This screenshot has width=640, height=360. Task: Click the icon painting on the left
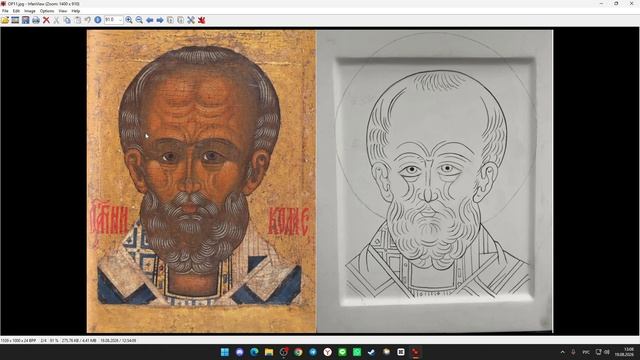tap(202, 181)
